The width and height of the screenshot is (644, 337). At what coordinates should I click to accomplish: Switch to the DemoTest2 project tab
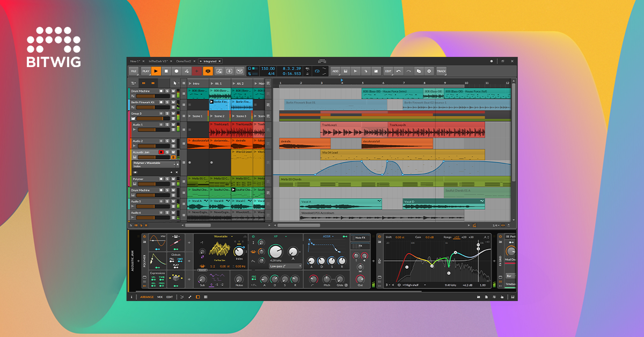pyautogui.click(x=184, y=61)
